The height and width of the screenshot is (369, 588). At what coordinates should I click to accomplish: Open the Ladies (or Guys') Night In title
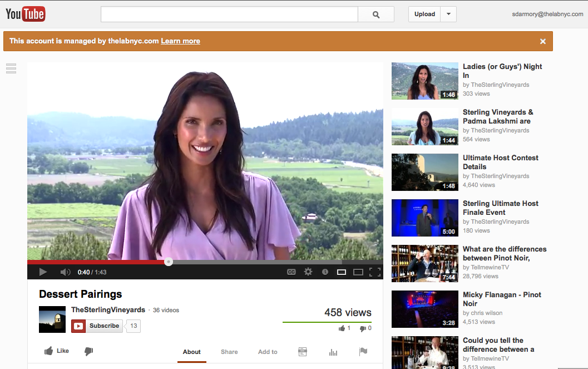(502, 71)
